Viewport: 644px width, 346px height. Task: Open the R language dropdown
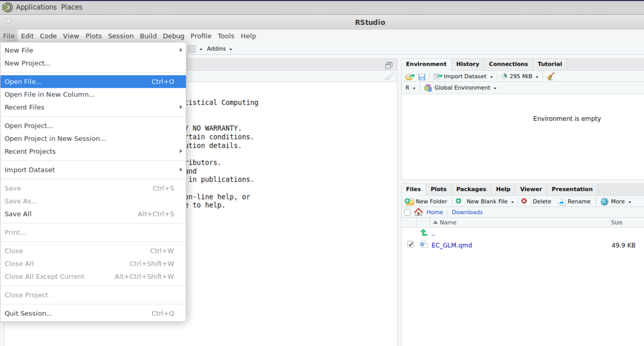coord(411,88)
